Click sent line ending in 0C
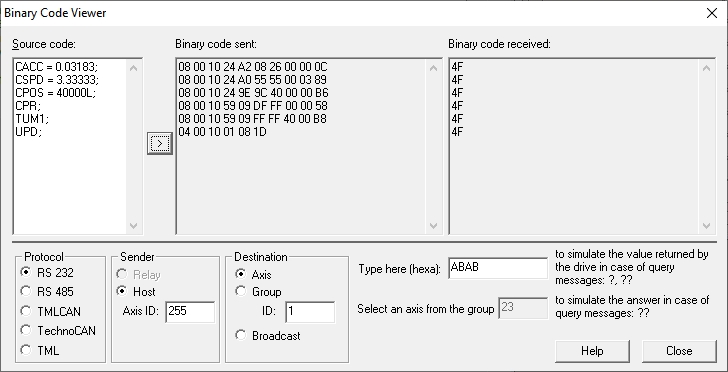The image size is (728, 372). tap(253, 67)
